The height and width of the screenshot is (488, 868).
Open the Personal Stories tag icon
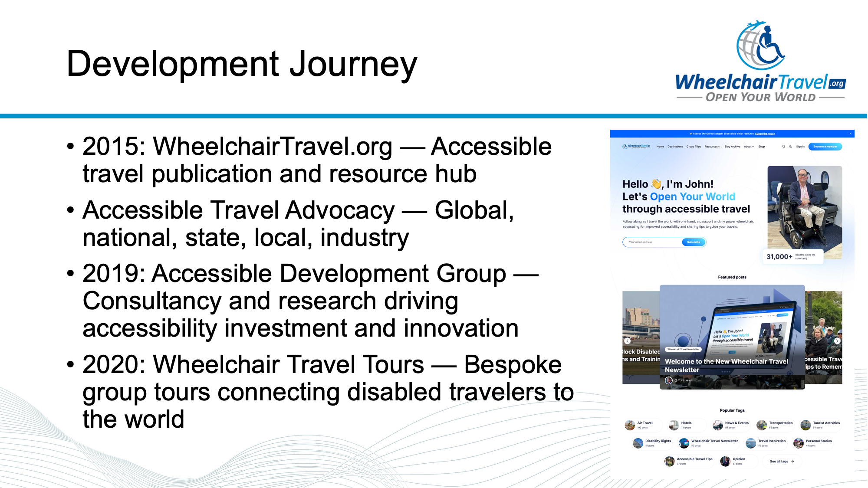point(799,443)
